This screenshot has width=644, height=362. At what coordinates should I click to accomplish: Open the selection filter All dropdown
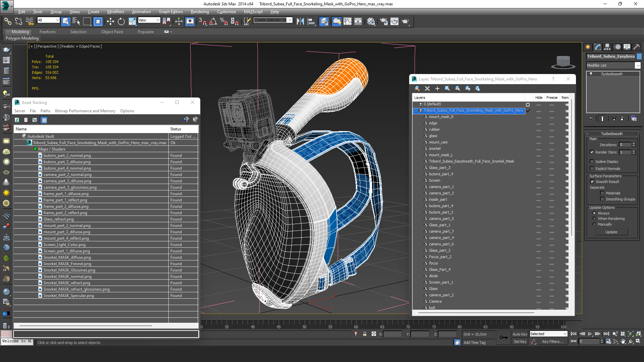pos(57,20)
